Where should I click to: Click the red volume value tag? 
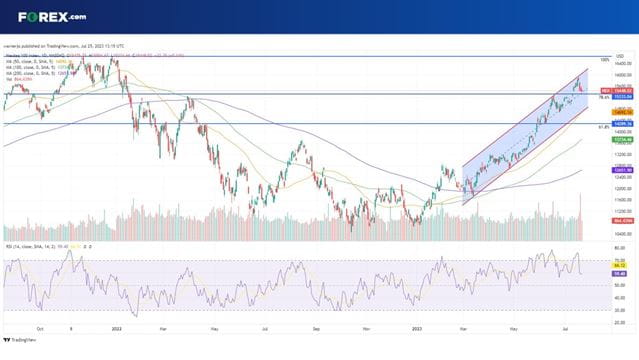tap(622, 221)
